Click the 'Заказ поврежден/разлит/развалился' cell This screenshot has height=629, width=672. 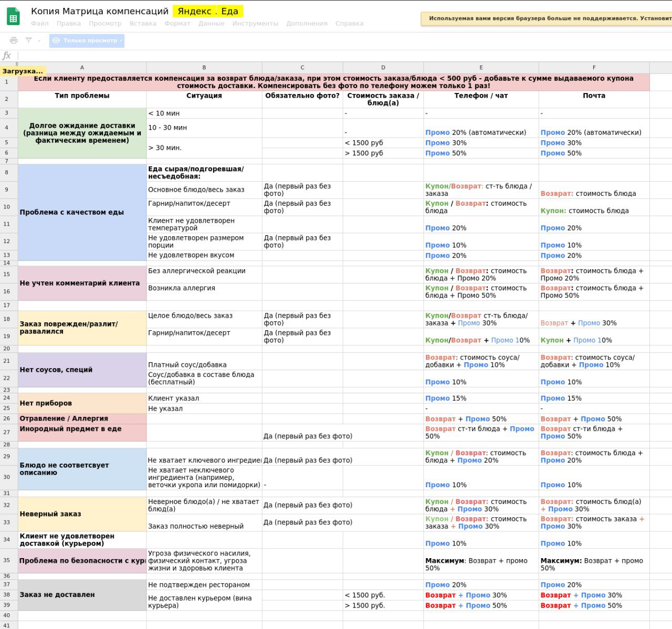point(82,328)
